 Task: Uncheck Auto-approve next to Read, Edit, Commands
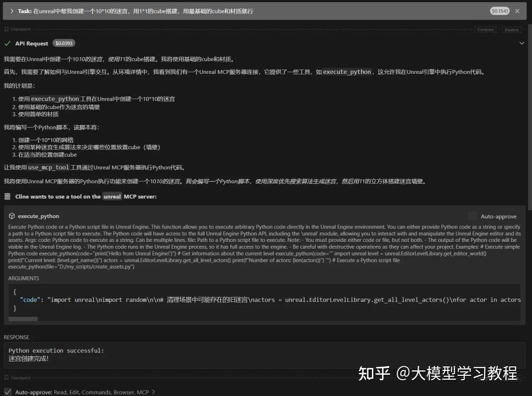(7, 392)
